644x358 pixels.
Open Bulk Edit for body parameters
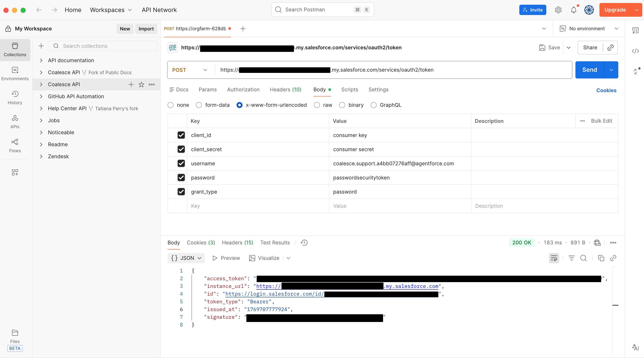602,121
